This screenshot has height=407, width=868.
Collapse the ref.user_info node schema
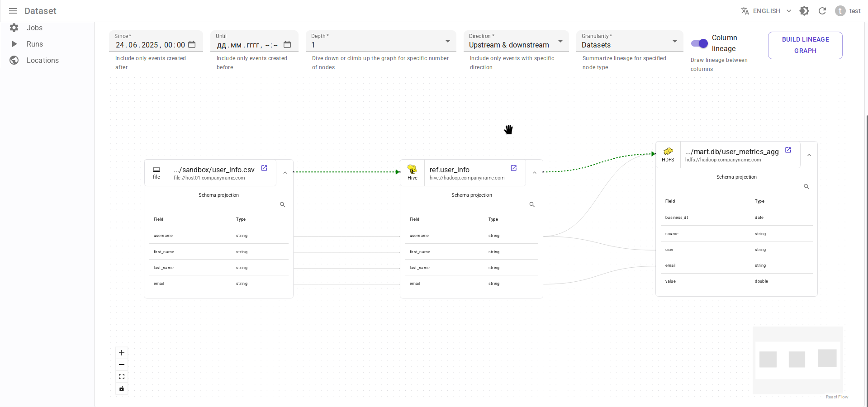pyautogui.click(x=534, y=173)
